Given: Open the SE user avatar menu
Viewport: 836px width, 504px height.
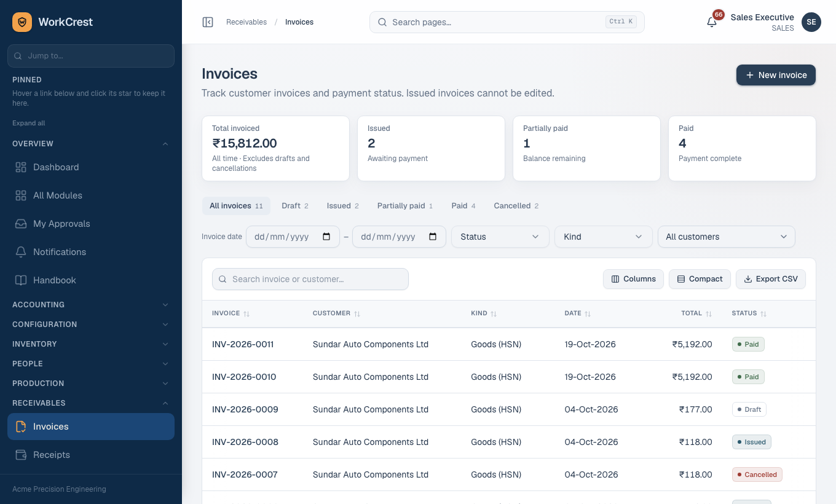Looking at the screenshot, I should coord(811,22).
